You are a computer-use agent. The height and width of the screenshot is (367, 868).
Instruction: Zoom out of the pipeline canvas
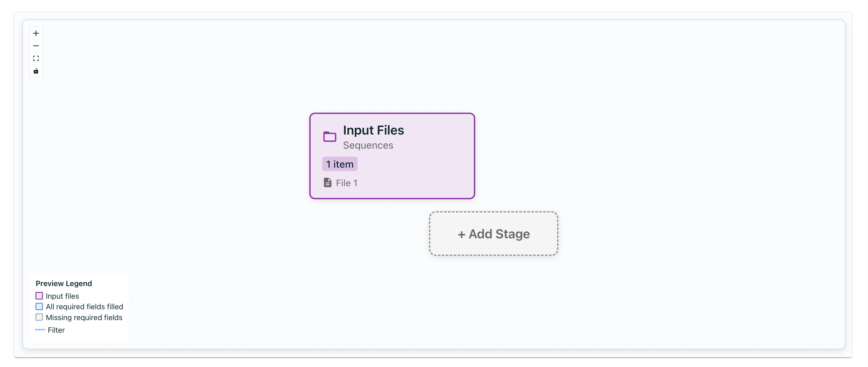point(36,45)
